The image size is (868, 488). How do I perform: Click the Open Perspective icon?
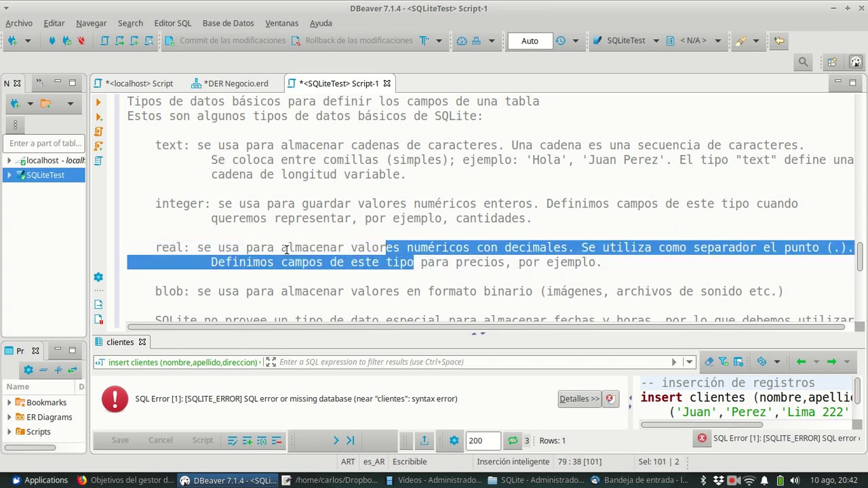pos(832,62)
